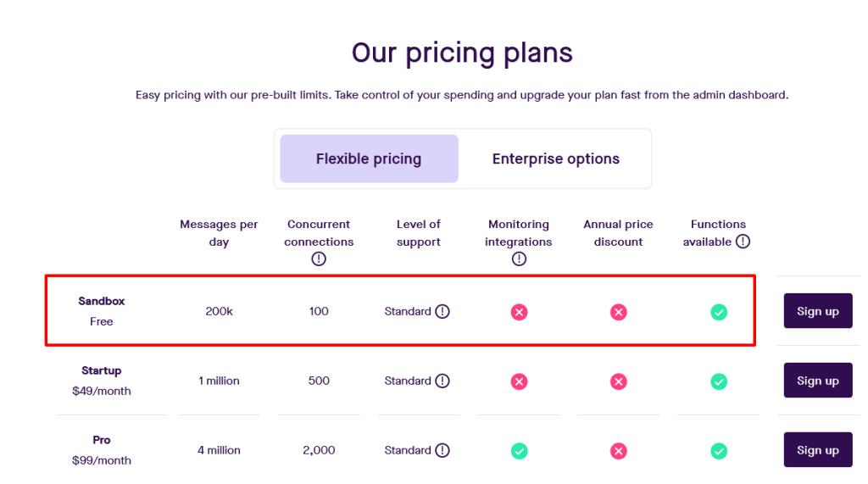
Task: Sign up for the Sandbox plan
Action: pyautogui.click(x=817, y=311)
